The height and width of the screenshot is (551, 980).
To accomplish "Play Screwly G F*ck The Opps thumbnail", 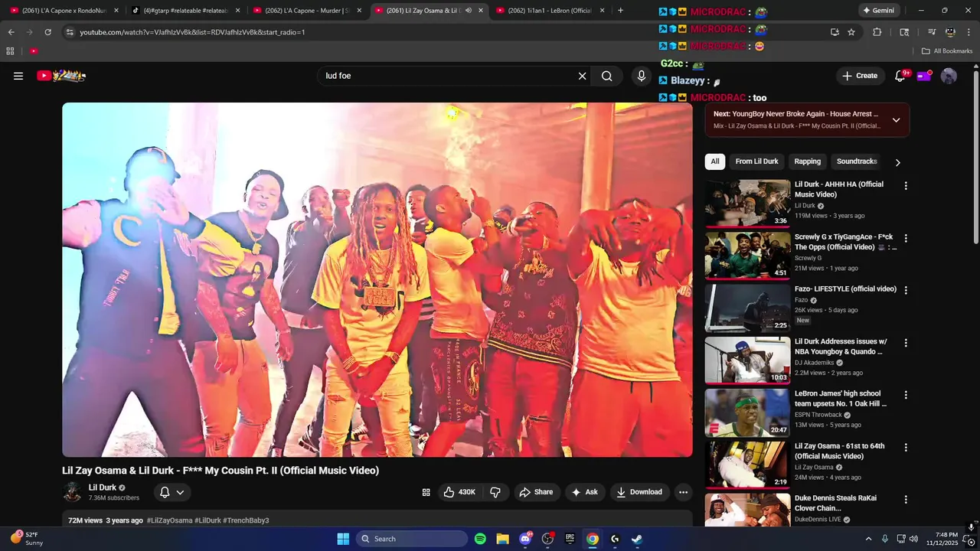I will coord(747,255).
